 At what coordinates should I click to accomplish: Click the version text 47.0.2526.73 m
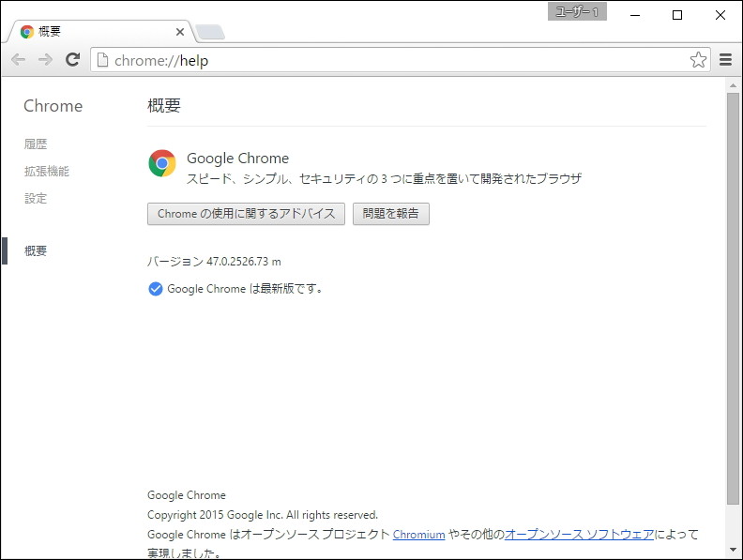coord(244,262)
